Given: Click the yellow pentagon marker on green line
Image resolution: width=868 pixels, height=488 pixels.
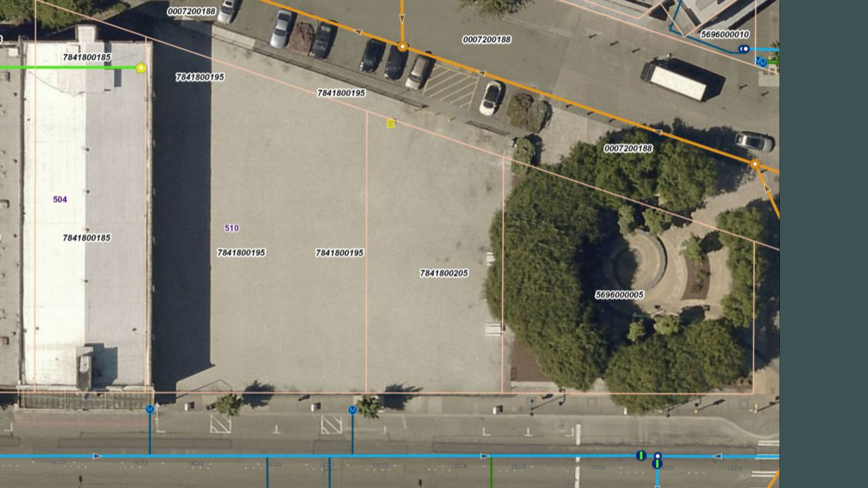Looking at the screenshot, I should click(141, 68).
